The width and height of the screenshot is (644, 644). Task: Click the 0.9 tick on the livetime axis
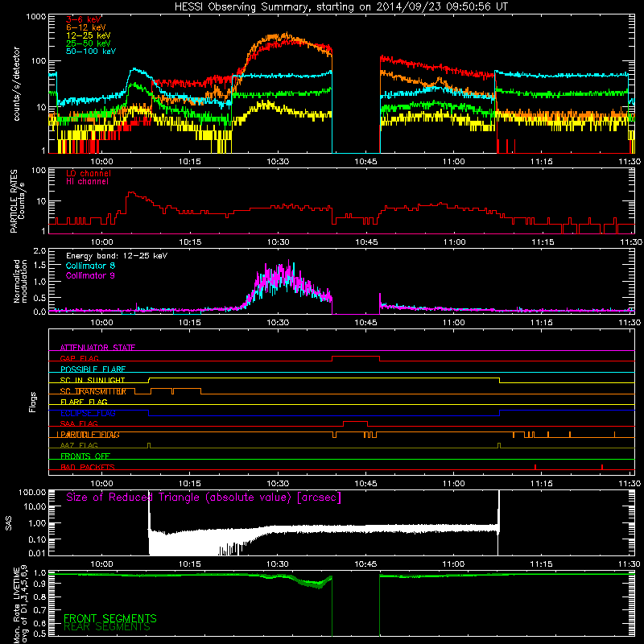coord(39,584)
